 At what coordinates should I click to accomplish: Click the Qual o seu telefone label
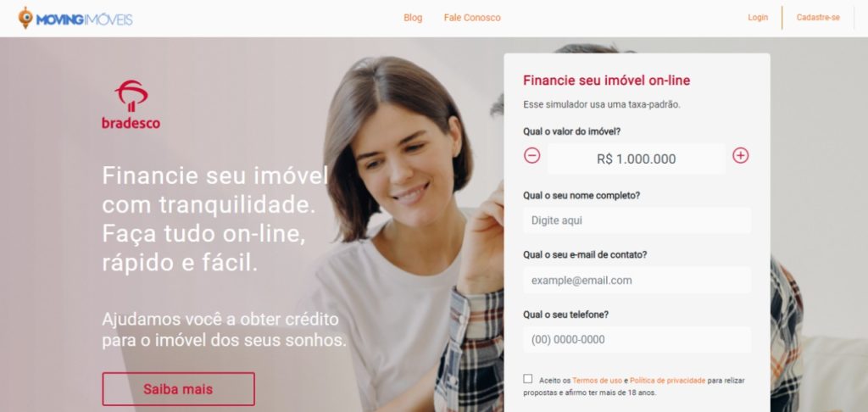click(x=565, y=314)
